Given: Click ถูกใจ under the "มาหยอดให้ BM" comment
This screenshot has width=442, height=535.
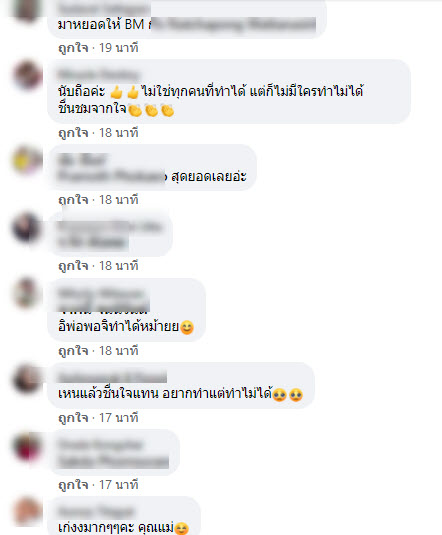Looking at the screenshot, I should coord(73,48).
